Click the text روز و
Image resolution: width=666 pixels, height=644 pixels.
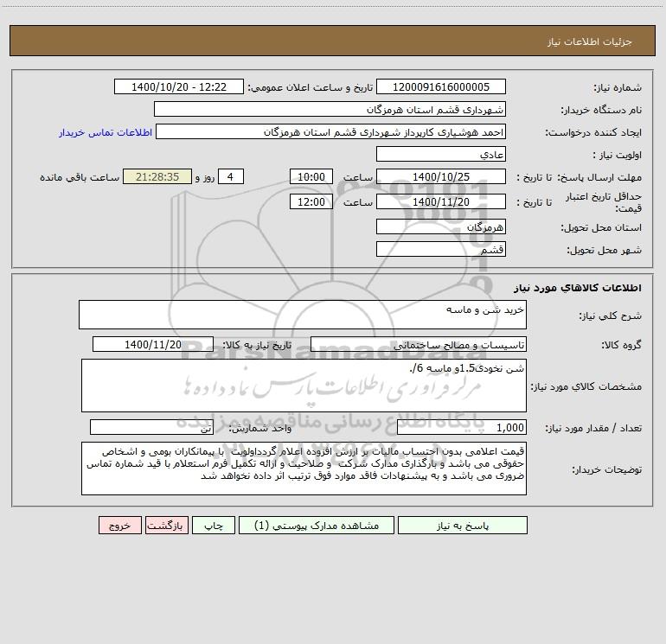click(x=205, y=177)
